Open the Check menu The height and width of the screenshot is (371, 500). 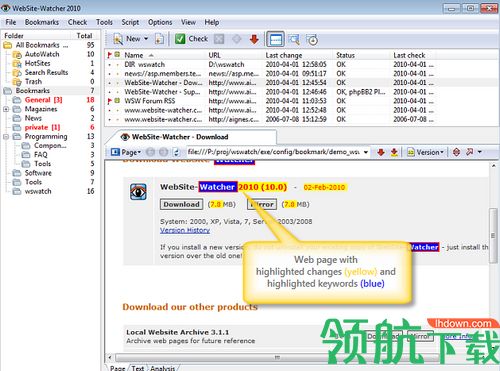tap(77, 22)
